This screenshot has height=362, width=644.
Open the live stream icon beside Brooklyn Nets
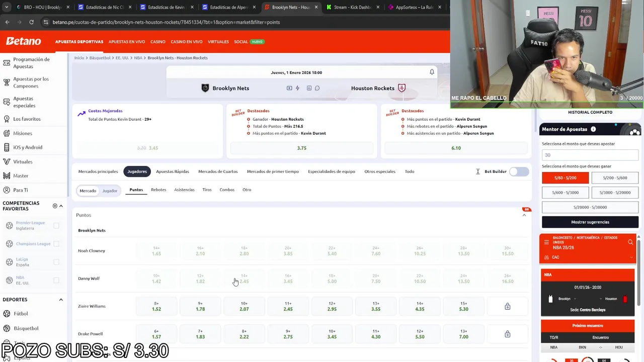coord(289,88)
